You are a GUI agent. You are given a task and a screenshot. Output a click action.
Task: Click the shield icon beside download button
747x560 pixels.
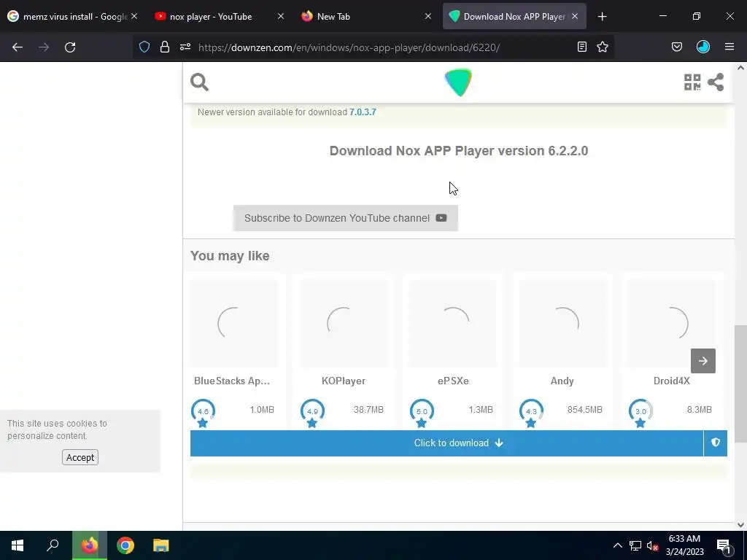pyautogui.click(x=716, y=443)
